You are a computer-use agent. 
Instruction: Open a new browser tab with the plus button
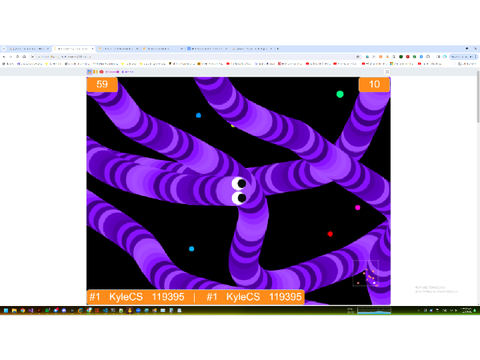click(278, 49)
